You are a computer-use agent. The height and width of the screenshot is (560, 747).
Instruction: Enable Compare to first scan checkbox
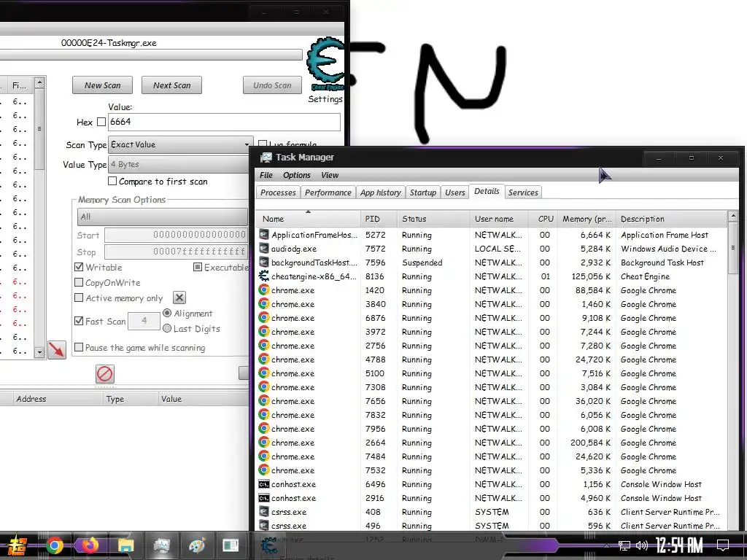(112, 181)
